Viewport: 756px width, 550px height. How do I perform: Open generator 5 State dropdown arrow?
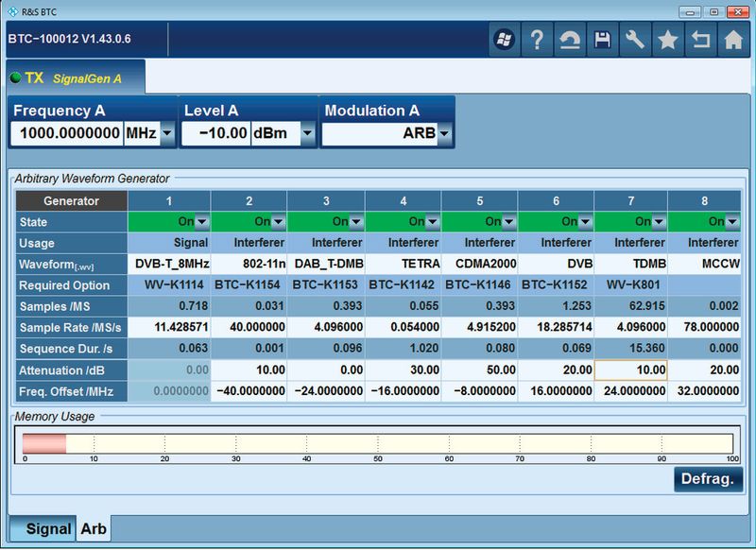[508, 222]
